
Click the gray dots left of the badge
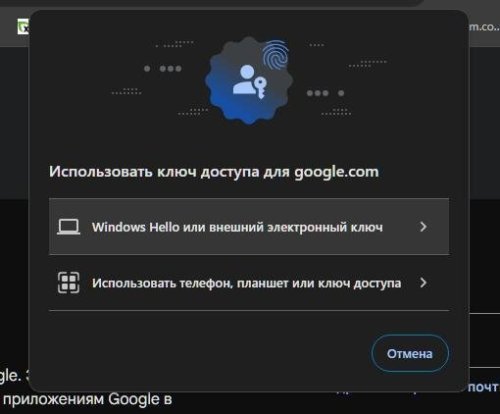[163, 69]
